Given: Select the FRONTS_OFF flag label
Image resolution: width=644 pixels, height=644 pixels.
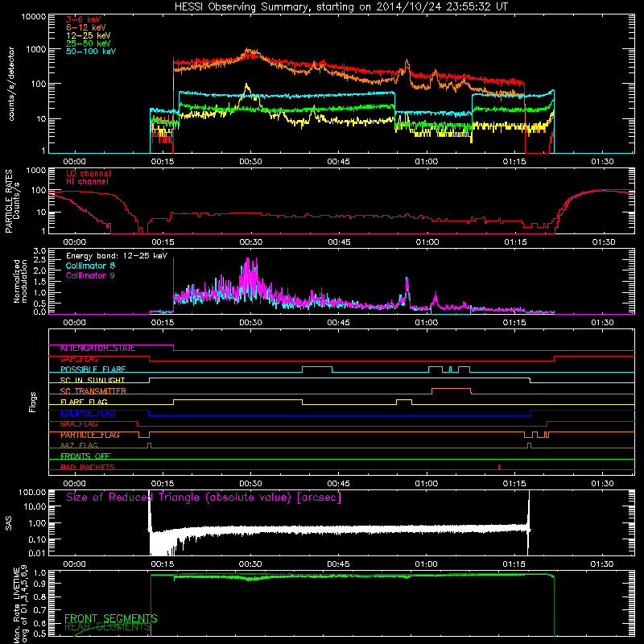Looking at the screenshot, I should coord(85,456).
